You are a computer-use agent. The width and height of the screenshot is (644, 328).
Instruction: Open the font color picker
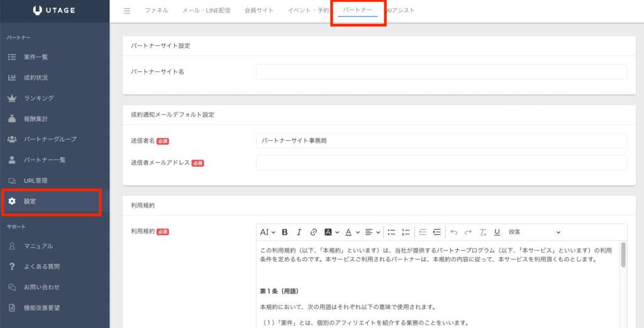pos(352,232)
